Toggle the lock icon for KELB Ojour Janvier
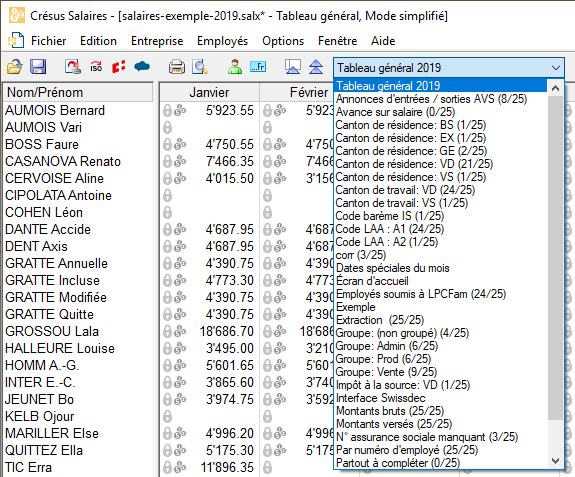 pos(168,417)
